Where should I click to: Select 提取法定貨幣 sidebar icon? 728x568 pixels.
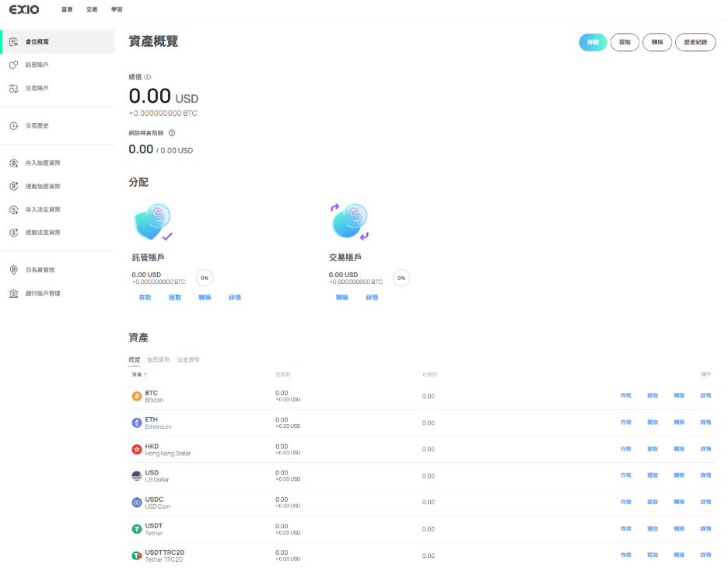point(13,233)
